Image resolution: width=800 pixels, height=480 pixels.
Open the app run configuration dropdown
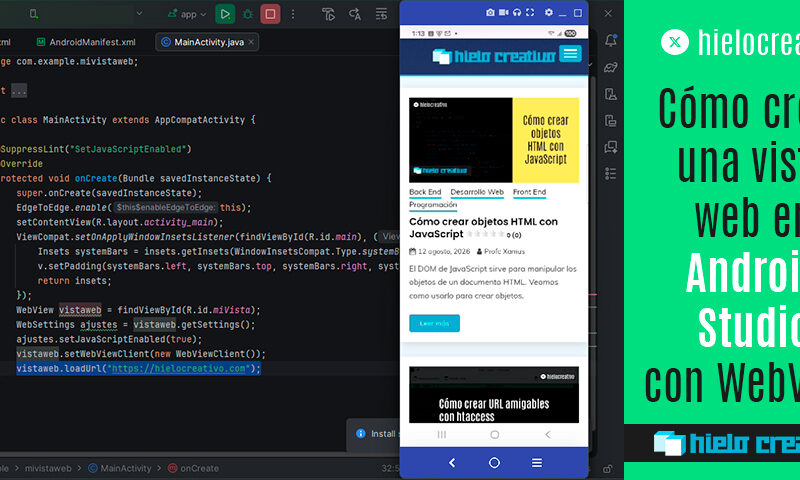(x=187, y=14)
